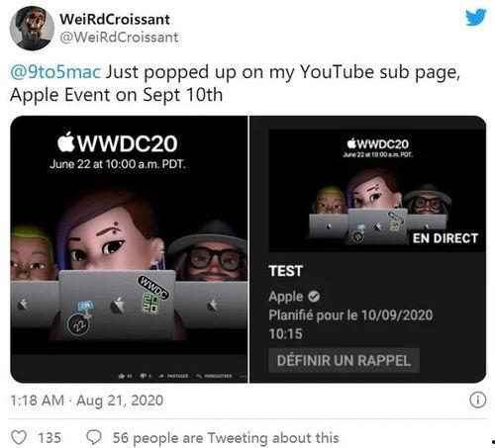Open the @9to5mac mention link

pyautogui.click(x=55, y=72)
